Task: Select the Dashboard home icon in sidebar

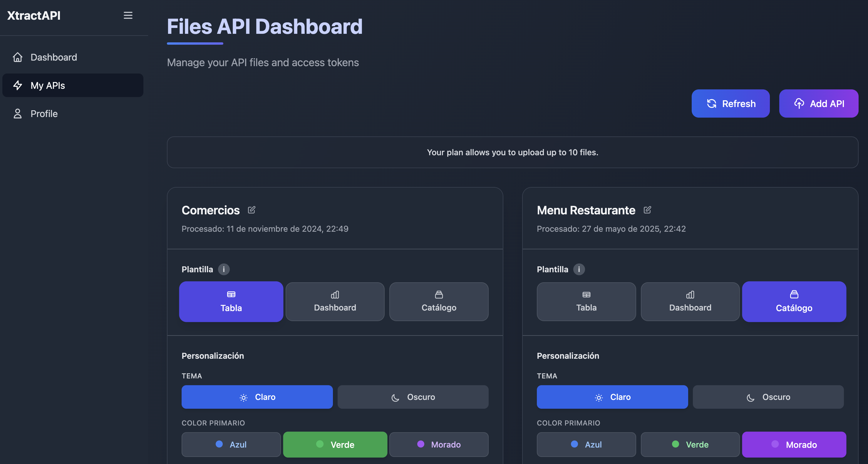Action: tap(18, 57)
